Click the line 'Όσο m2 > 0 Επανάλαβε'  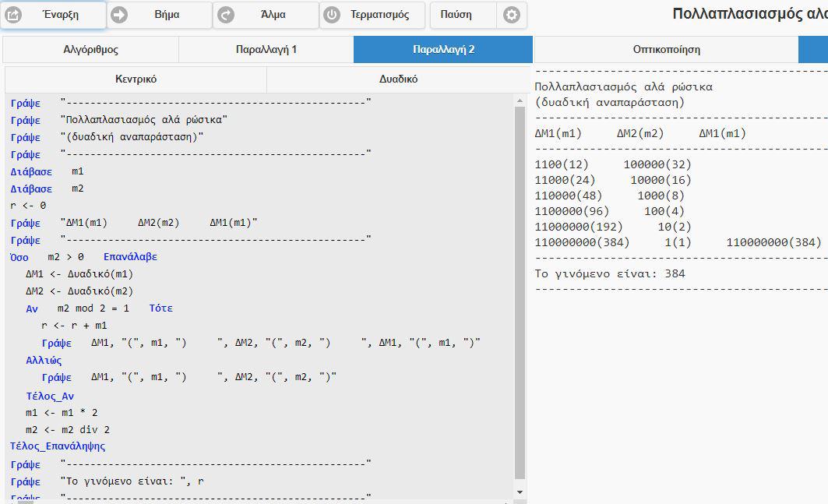[x=84, y=257]
